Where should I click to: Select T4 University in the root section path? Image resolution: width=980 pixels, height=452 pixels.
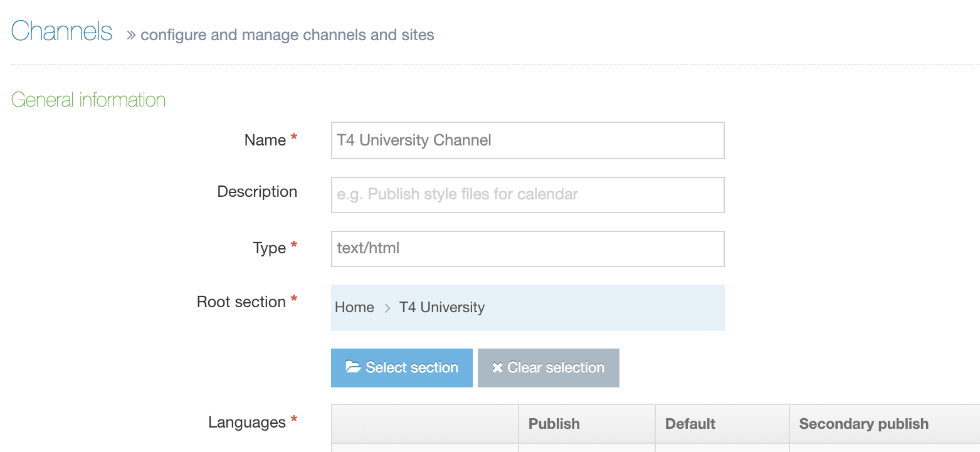click(442, 308)
